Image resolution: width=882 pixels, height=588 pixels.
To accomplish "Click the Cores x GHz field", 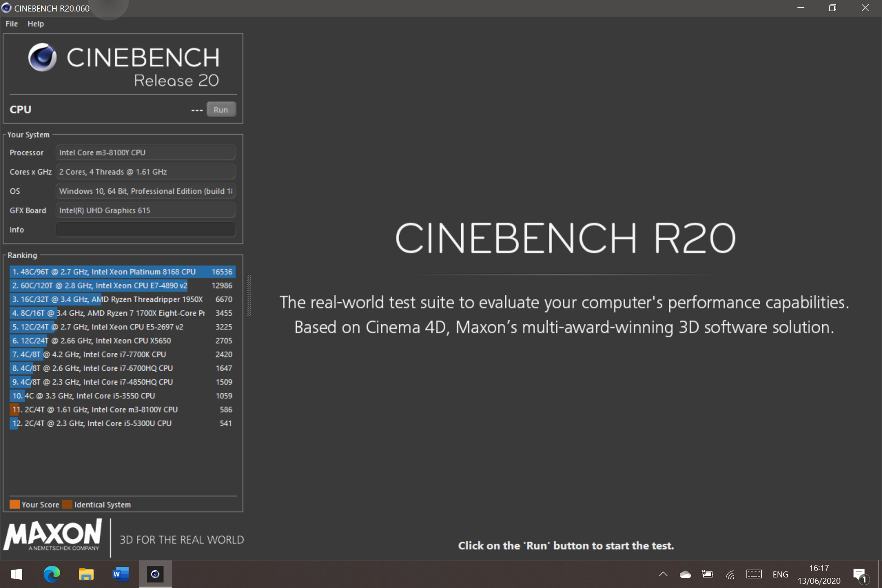I will coord(146,172).
